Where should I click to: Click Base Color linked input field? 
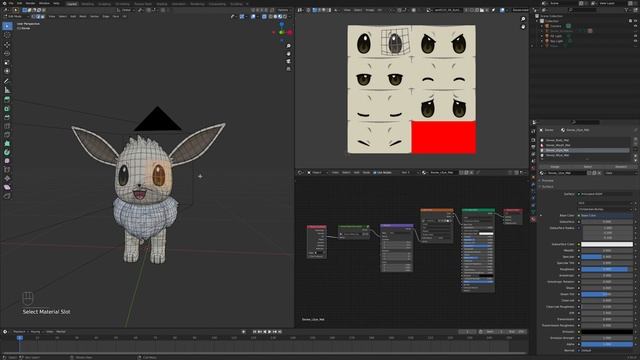tap(606, 216)
